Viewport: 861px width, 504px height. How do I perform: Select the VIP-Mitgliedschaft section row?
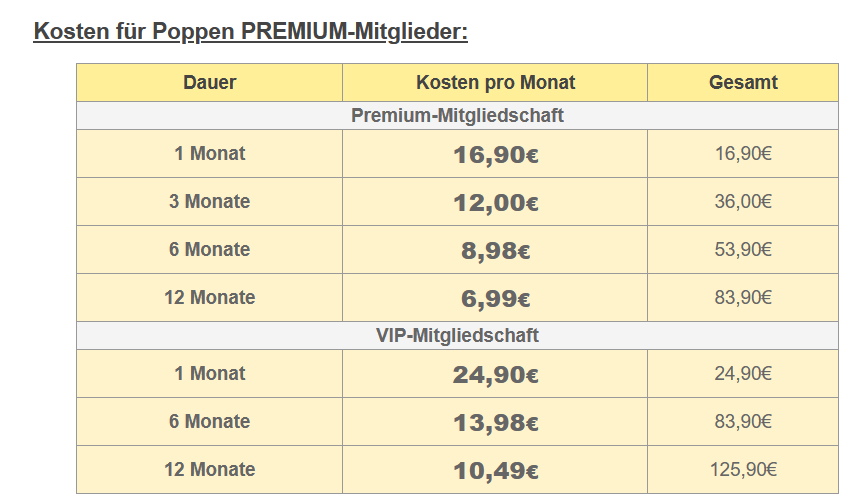coord(457,336)
